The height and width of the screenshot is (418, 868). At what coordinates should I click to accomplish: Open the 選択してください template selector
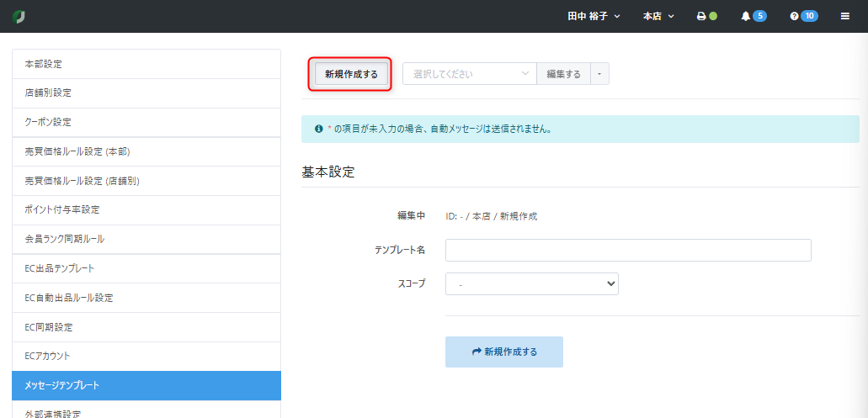tap(470, 74)
